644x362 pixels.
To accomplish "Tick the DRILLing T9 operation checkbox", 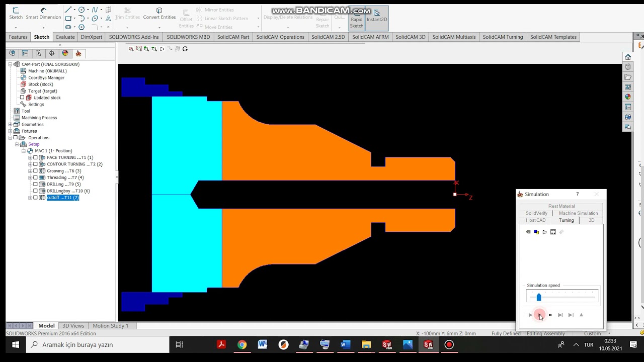I will (35, 184).
